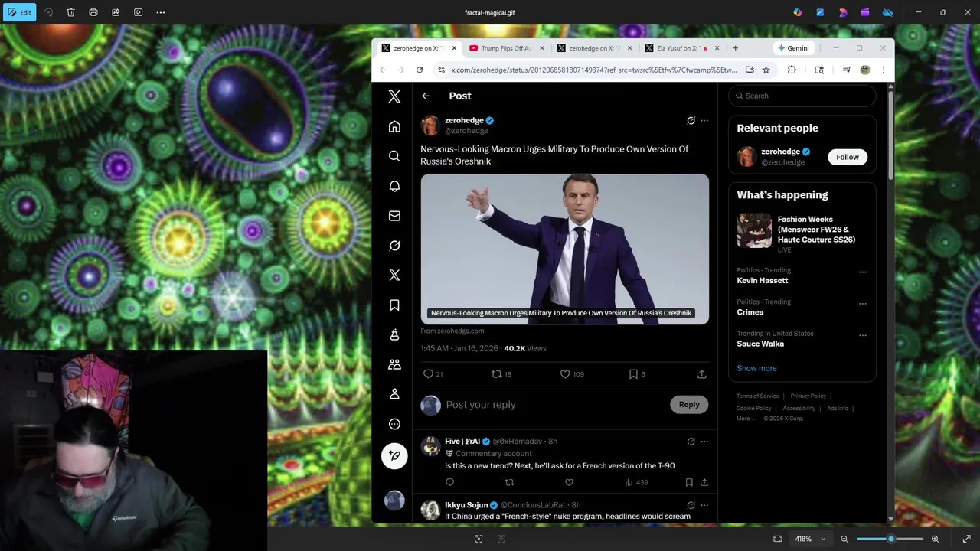
Task: Start slideshow from Photos toolbar
Action: coord(138,12)
